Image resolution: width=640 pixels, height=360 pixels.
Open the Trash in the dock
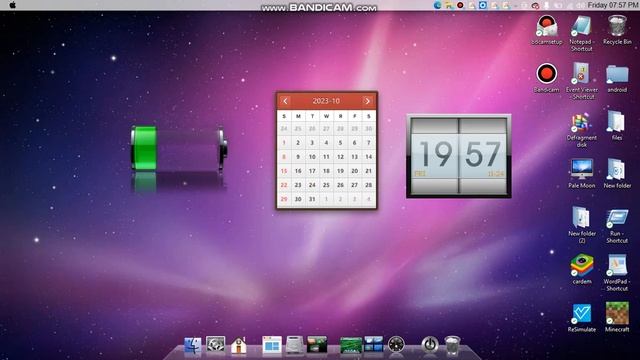(x=452, y=345)
